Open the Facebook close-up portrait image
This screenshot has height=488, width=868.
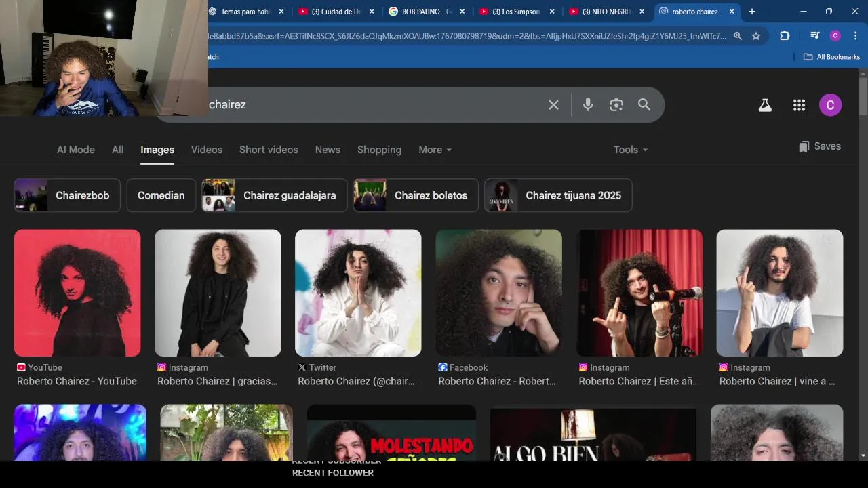coord(498,293)
